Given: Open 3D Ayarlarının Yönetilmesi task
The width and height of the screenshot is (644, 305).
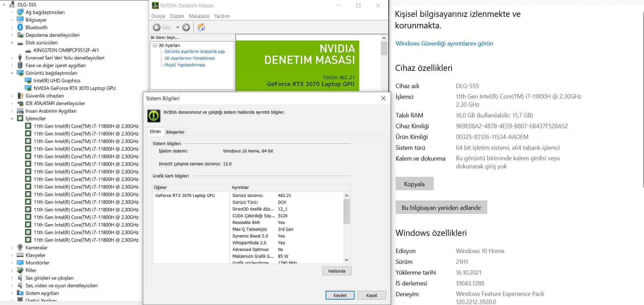Looking at the screenshot, I should point(189,58).
